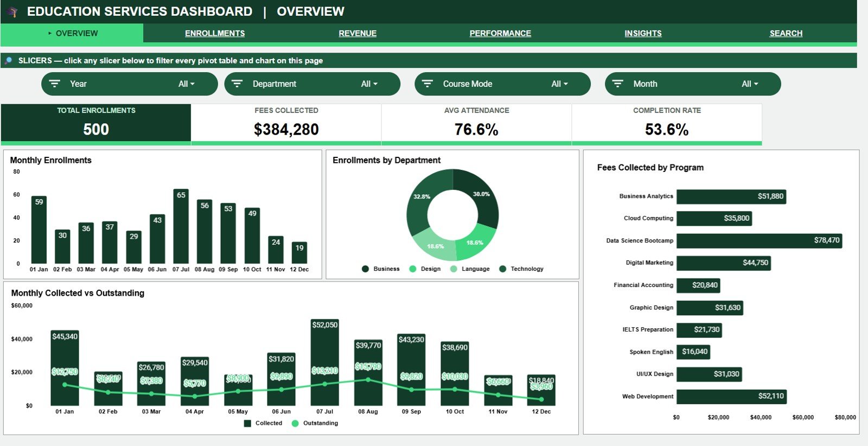Select the Web Development bar $52,110
The image size is (868, 446).
[731, 396]
